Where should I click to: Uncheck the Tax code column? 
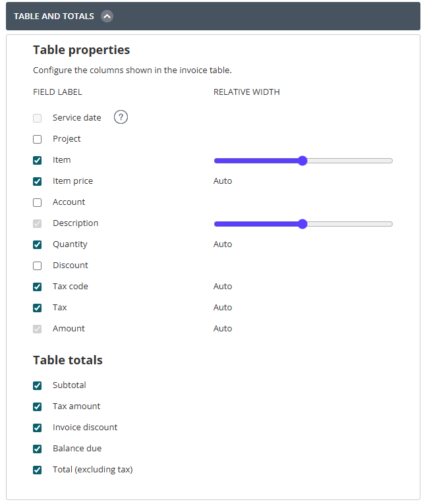pyautogui.click(x=38, y=287)
